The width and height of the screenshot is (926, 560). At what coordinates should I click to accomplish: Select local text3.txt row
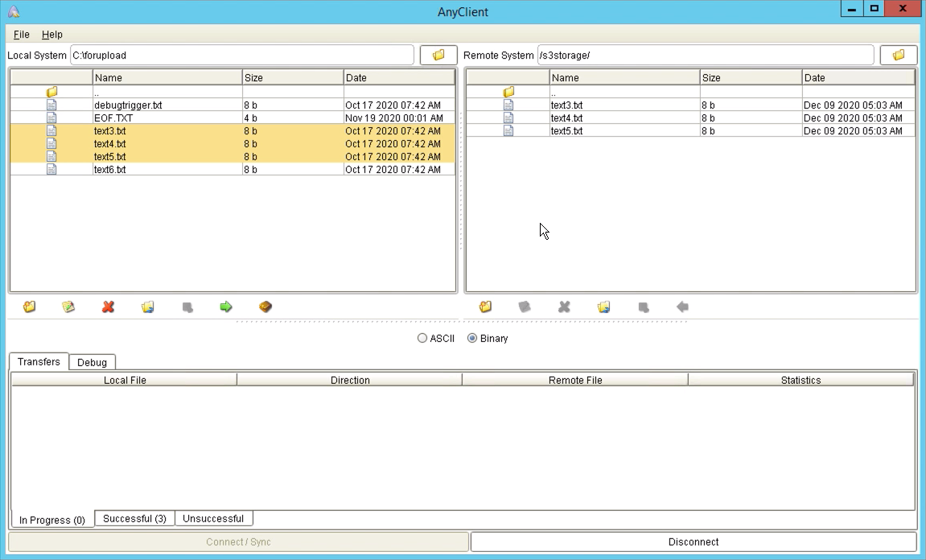tap(233, 130)
